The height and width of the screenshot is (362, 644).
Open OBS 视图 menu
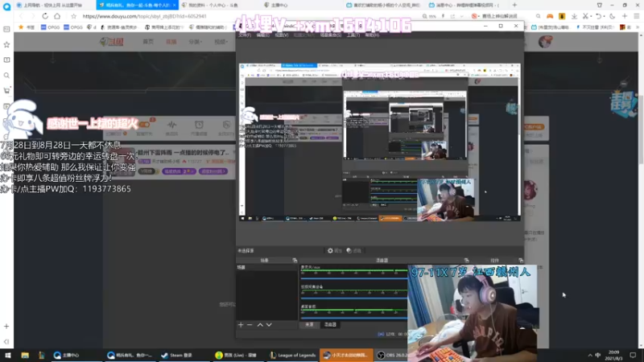(281, 35)
